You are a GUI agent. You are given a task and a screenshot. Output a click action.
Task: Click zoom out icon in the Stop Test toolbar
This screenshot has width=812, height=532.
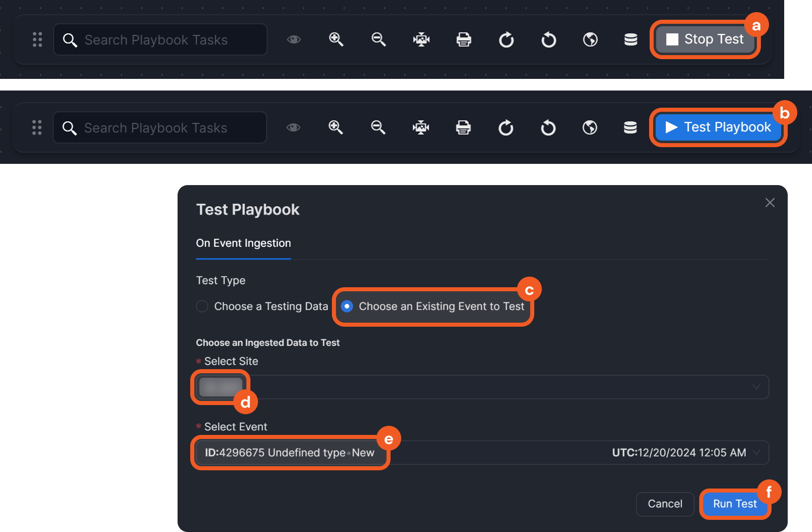click(x=378, y=39)
